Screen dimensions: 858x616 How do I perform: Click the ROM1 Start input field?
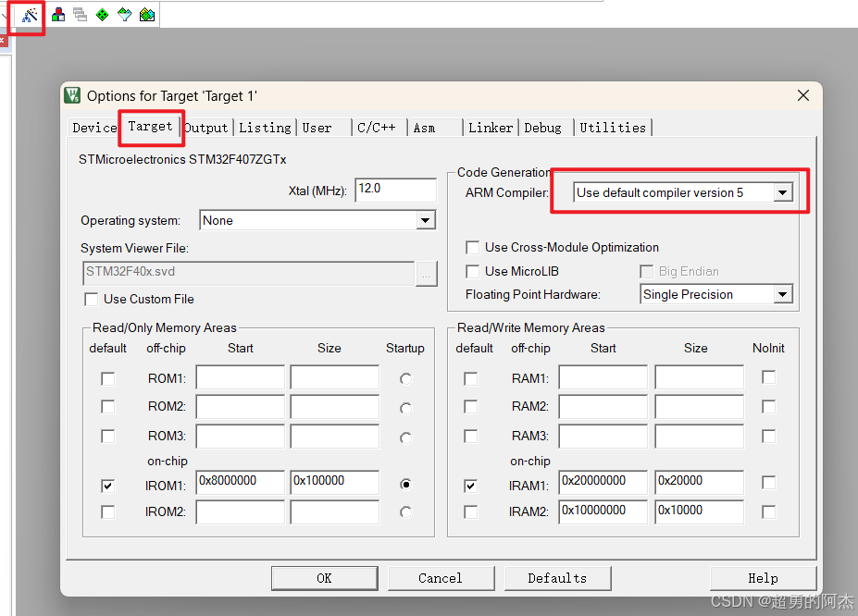pyautogui.click(x=241, y=377)
